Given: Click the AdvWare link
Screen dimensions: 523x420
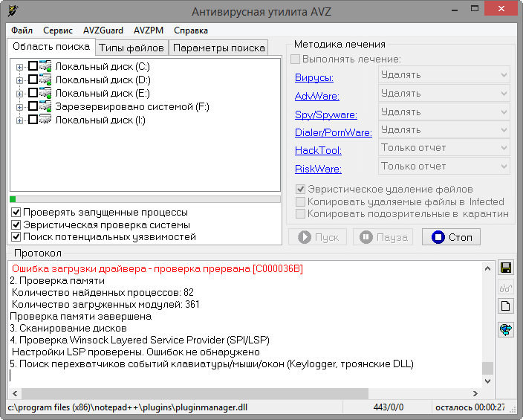Looking at the screenshot, I should tap(317, 96).
